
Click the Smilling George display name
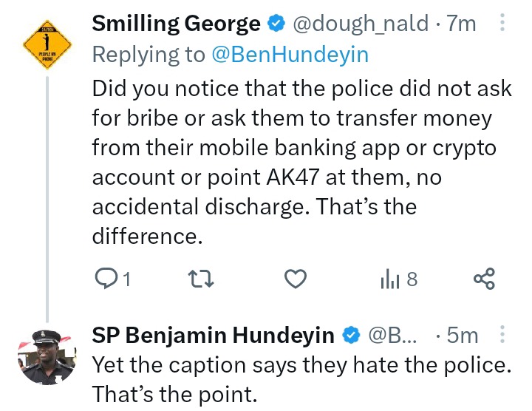point(176,24)
